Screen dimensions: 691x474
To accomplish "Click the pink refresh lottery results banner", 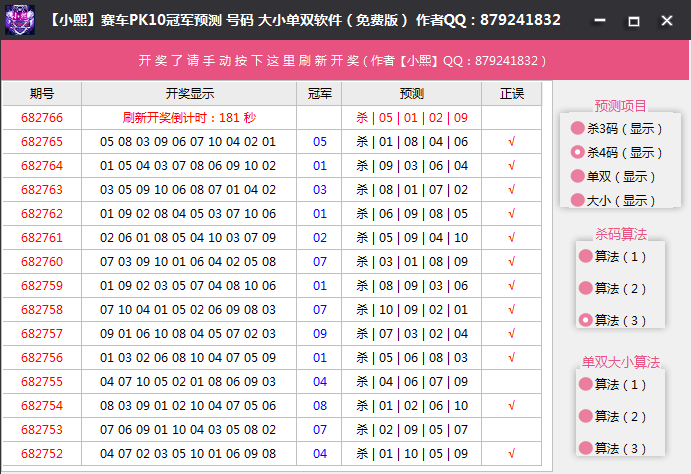I will pos(345,60).
